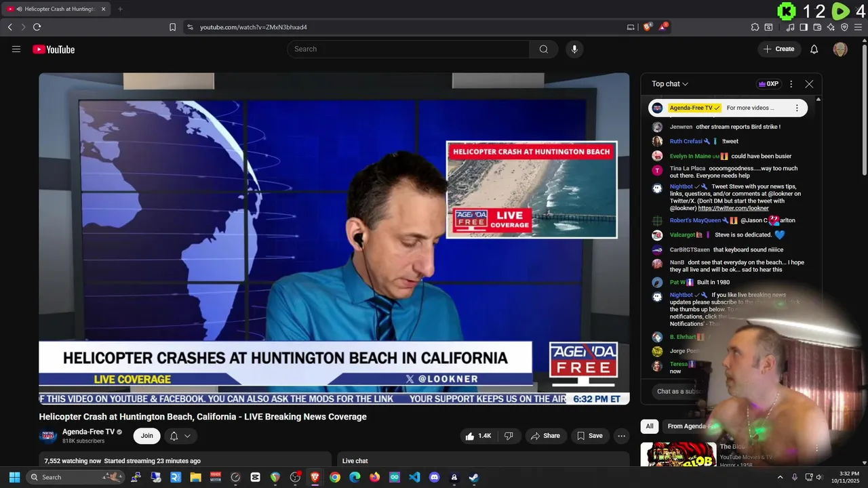Start voice search with the microphone
Viewport: 868px width, 488px height.
point(574,49)
